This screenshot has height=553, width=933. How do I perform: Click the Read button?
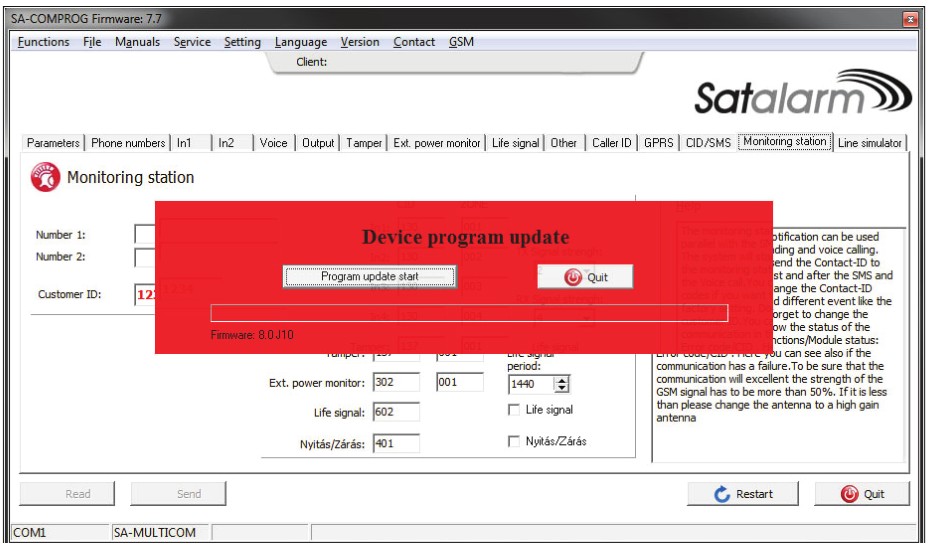click(67, 493)
